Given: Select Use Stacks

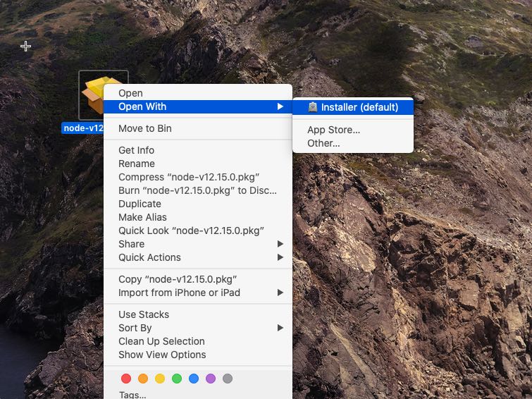Looking at the screenshot, I should [198, 314].
